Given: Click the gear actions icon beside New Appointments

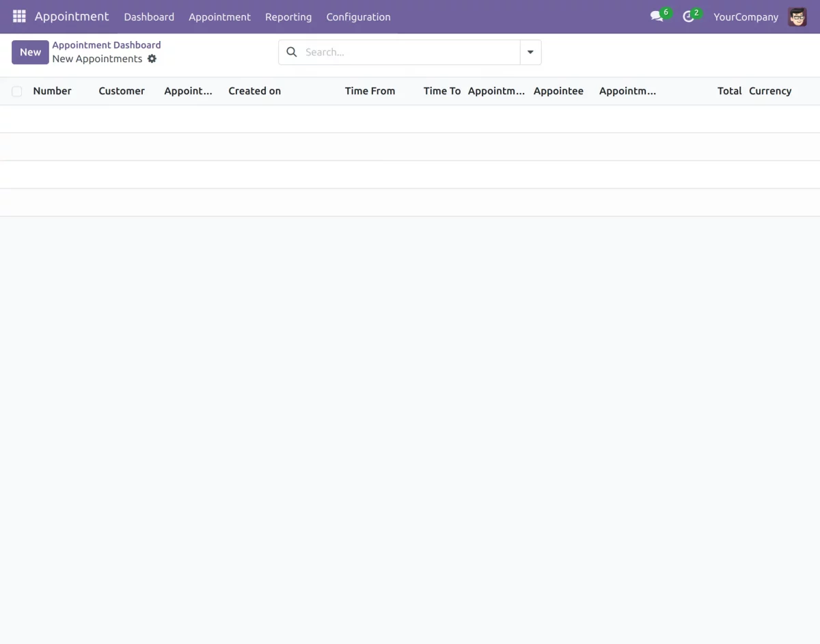Looking at the screenshot, I should (152, 59).
